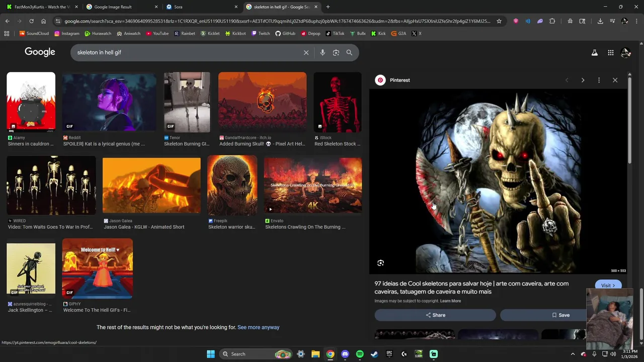Close the Sora tab
Image resolution: width=644 pixels, height=362 pixels.
(236, 7)
